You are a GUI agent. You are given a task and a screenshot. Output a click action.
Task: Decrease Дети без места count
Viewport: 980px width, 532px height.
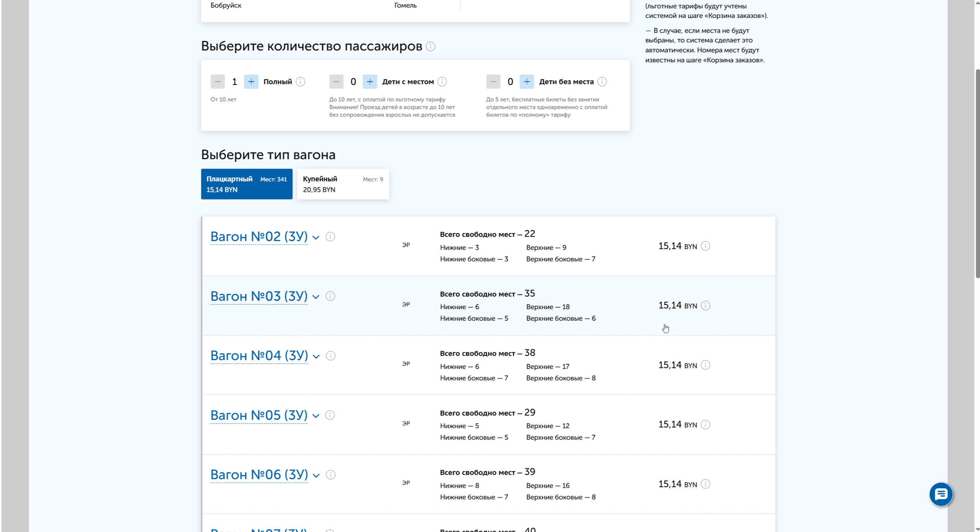pos(493,82)
